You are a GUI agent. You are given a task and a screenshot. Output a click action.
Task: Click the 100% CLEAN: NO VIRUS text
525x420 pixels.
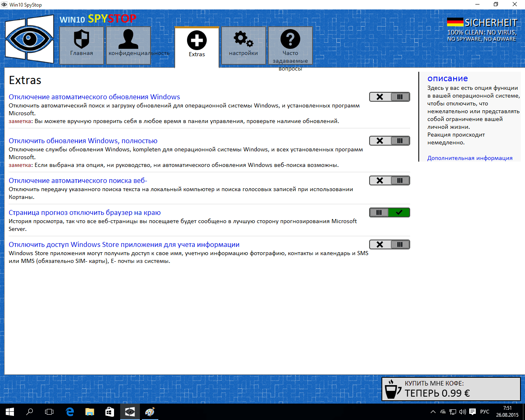pos(482,32)
